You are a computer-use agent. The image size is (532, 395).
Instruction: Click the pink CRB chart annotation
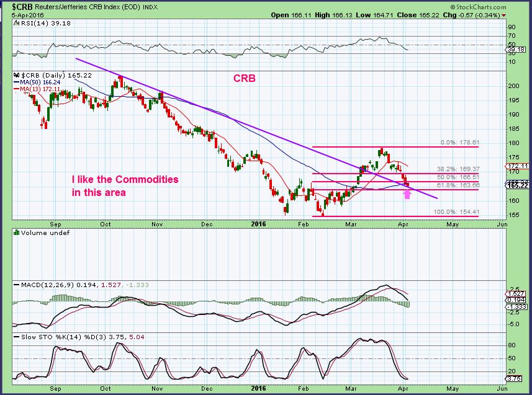tap(245, 78)
